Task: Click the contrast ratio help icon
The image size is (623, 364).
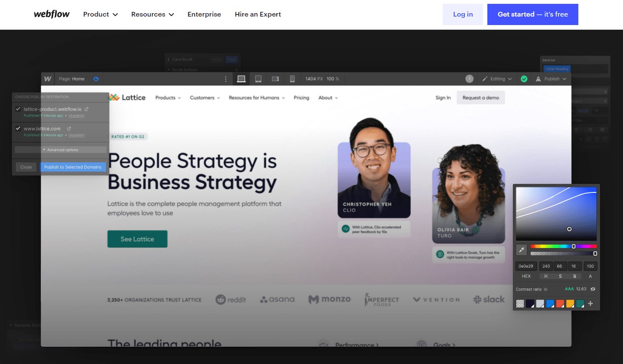Action: 546,289
